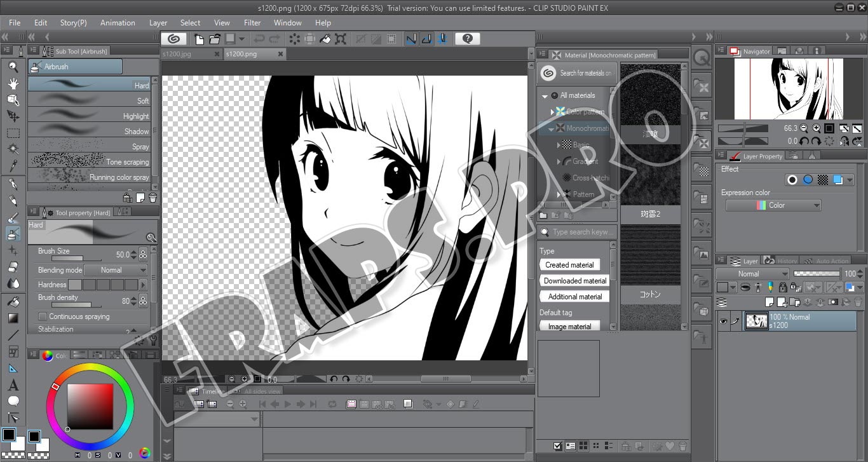Select the Hard airbrush sub tool
Viewport: 868px width, 462px height.
tap(89, 83)
